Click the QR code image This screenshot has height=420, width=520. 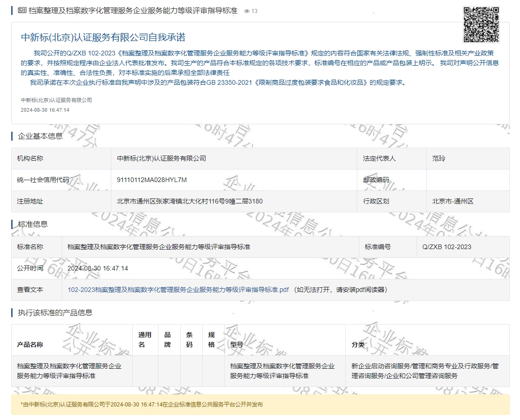(481, 25)
